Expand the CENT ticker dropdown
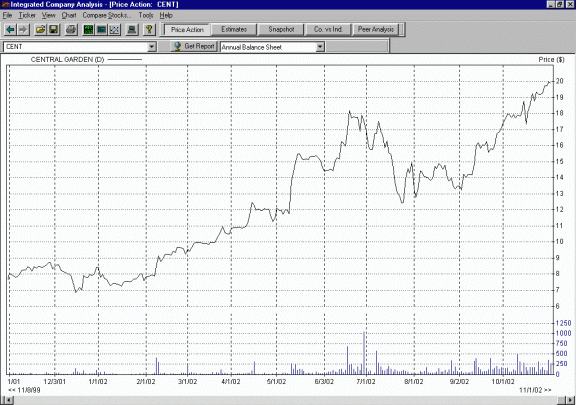577x405 pixels. coord(152,47)
